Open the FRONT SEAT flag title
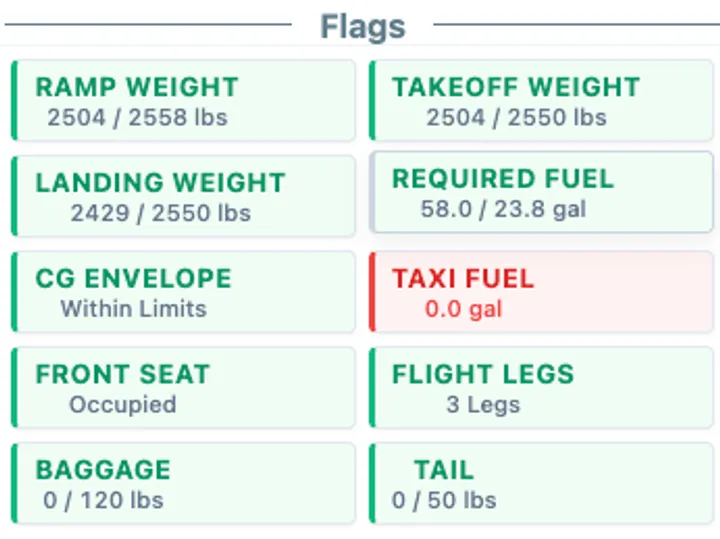Screen dimensions: 720x539 [x=122, y=375]
